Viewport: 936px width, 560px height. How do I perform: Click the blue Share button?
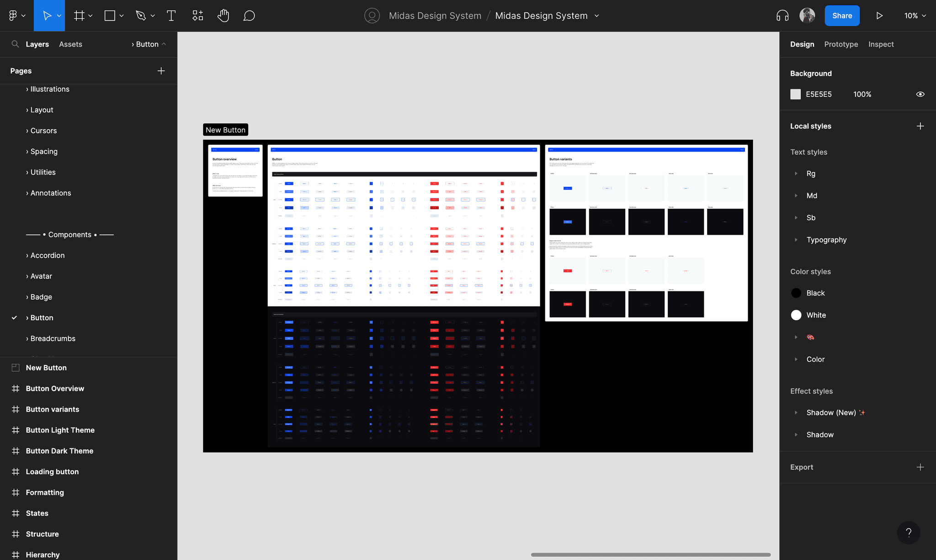[x=842, y=16]
